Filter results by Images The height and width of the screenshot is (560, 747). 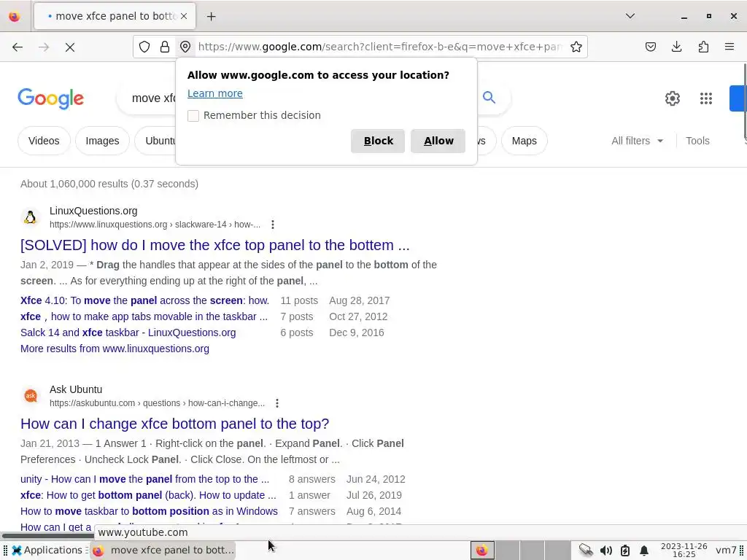point(102,141)
